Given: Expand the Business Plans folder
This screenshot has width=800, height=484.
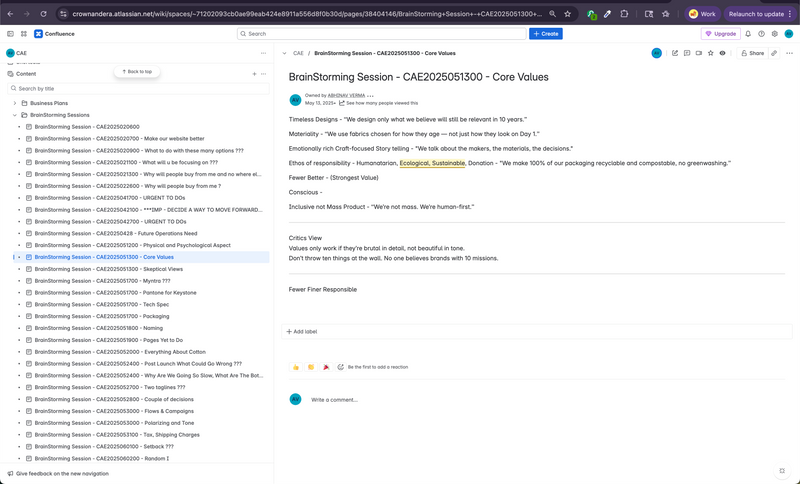Looking at the screenshot, I should (x=14, y=103).
